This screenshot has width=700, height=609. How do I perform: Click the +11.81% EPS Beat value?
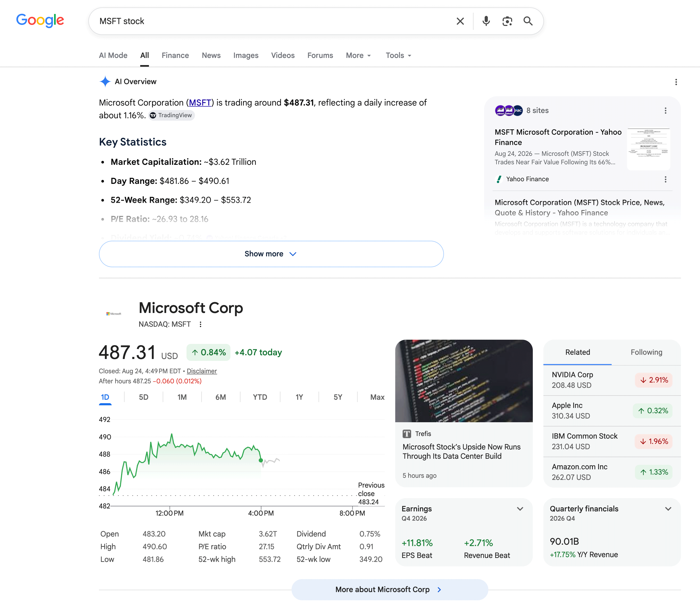[x=417, y=543]
